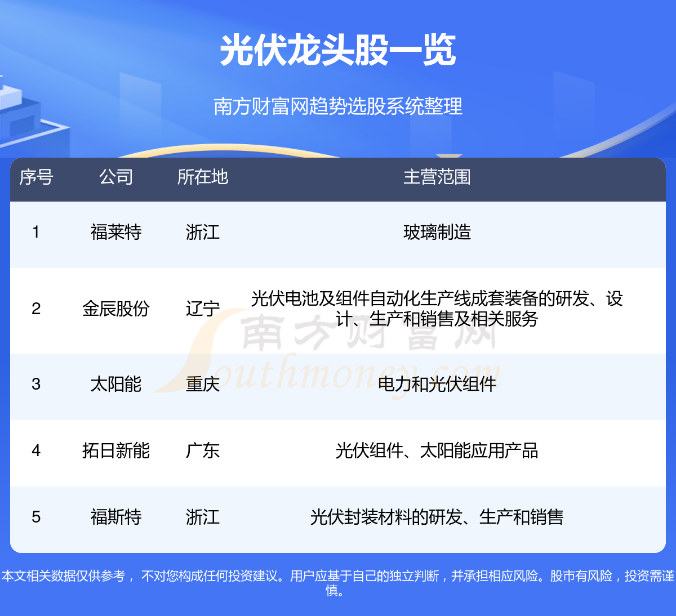Click the 光伏电池及组件自动化生产线 description text
The image size is (676, 616).
coord(437,309)
